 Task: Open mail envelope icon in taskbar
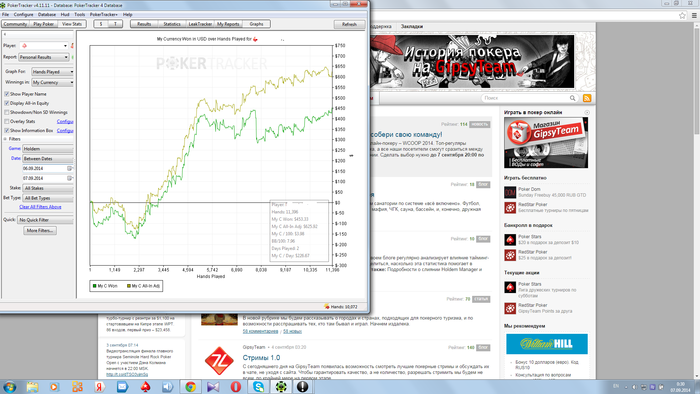click(122, 387)
